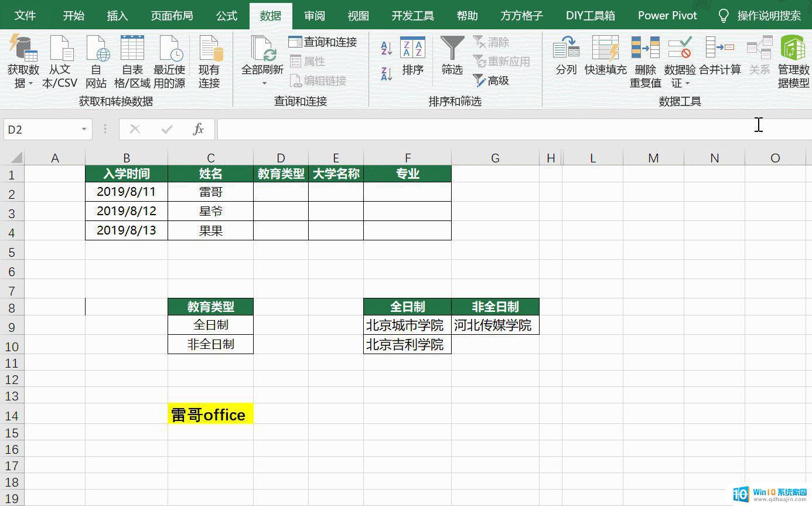Switch to the 审阅 (Review) tab
Viewport: 812px width, 506px height.
coord(315,16)
